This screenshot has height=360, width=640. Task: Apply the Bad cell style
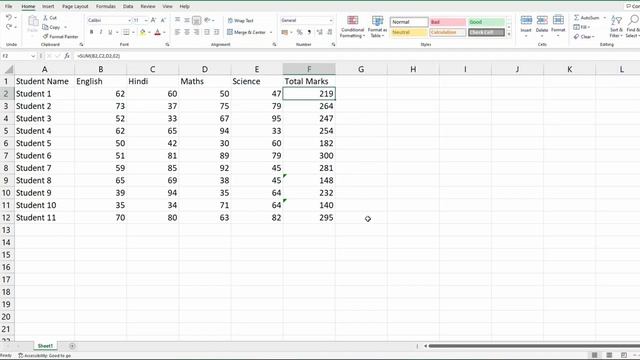[448, 22]
